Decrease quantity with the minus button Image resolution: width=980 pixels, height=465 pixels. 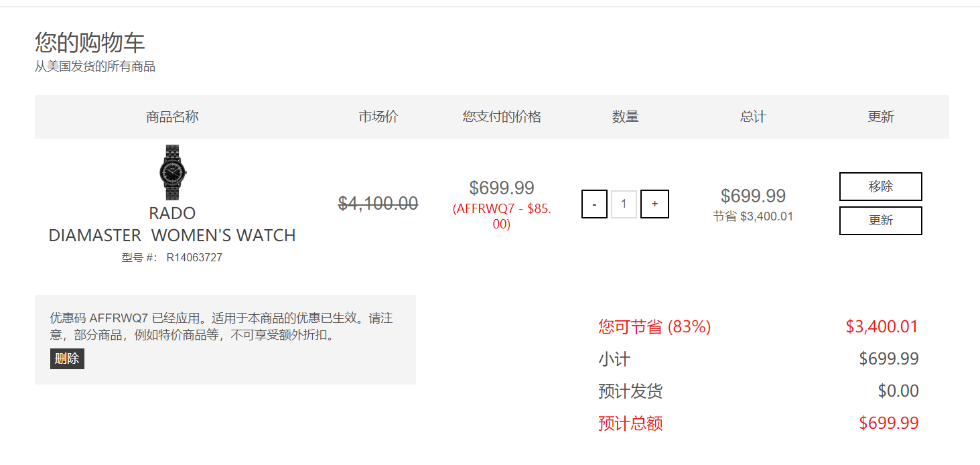[594, 204]
